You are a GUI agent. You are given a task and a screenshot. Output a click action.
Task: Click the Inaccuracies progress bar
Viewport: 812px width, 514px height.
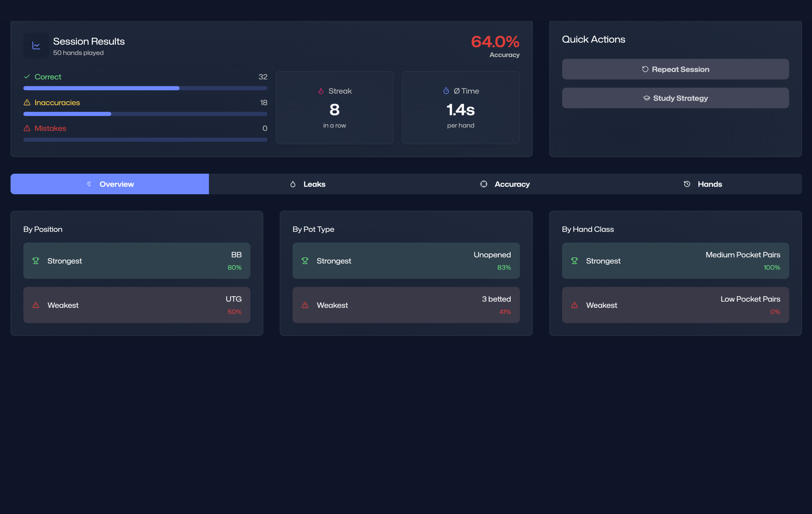pyautogui.click(x=145, y=114)
